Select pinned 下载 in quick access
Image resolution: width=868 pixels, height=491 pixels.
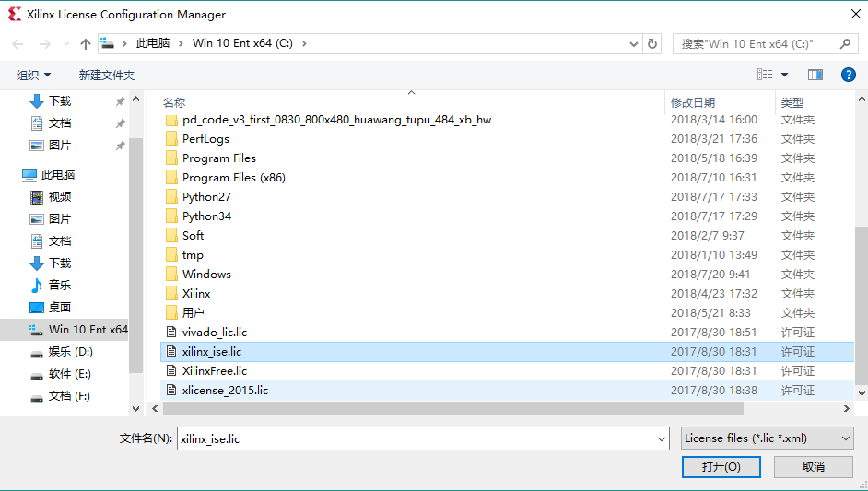tap(60, 100)
